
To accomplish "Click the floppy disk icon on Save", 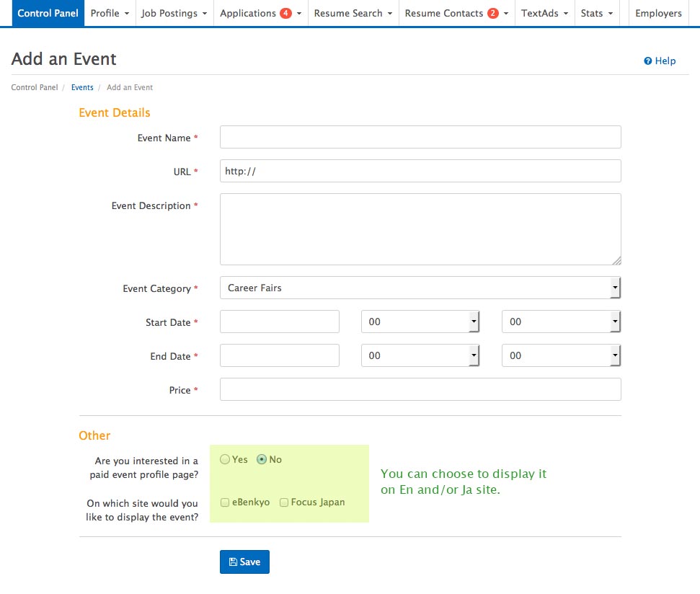I will pyautogui.click(x=233, y=562).
